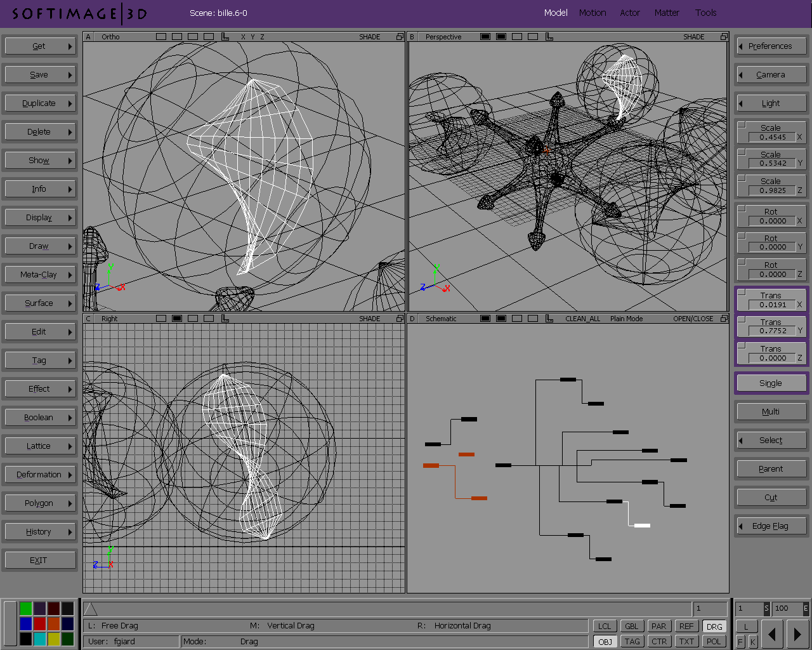Select the white highlighted node in Schematic view
The image size is (812, 650).
click(642, 526)
